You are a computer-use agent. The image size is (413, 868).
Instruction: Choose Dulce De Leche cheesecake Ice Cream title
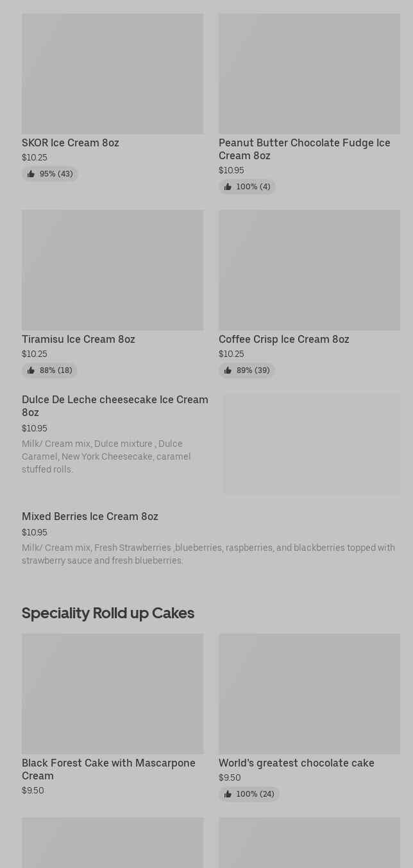pyautogui.click(x=115, y=406)
